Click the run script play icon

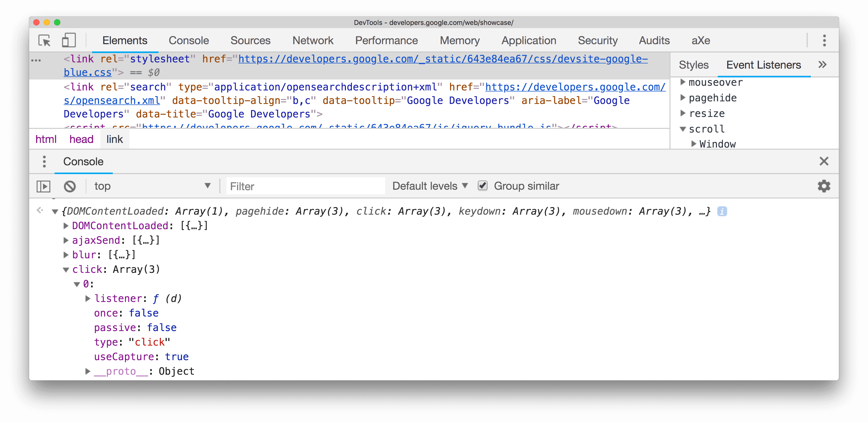44,186
